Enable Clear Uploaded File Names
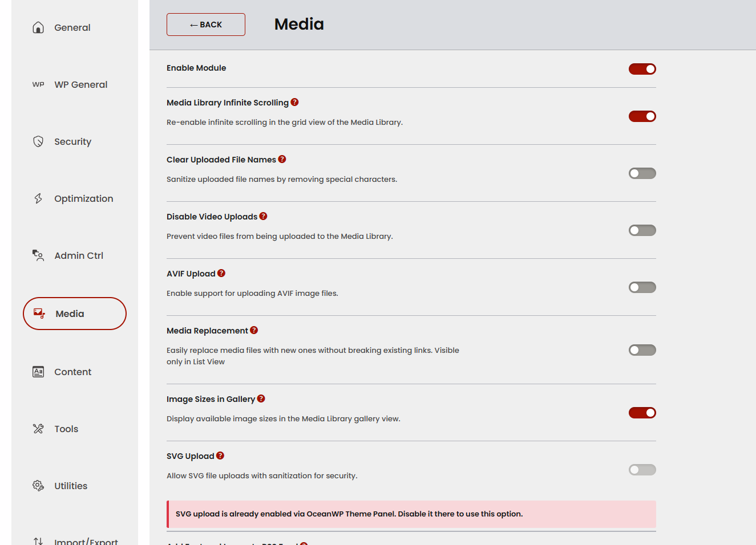This screenshot has height=545, width=756. point(642,173)
